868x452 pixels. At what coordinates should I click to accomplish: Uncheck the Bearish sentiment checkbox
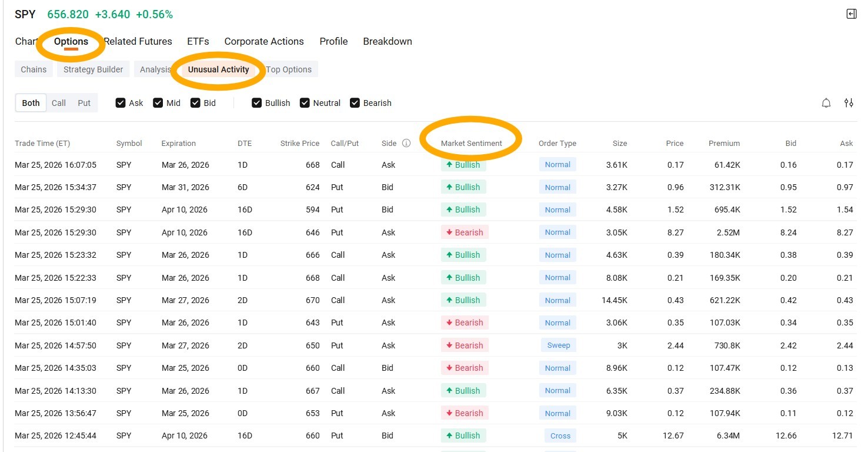click(x=355, y=103)
